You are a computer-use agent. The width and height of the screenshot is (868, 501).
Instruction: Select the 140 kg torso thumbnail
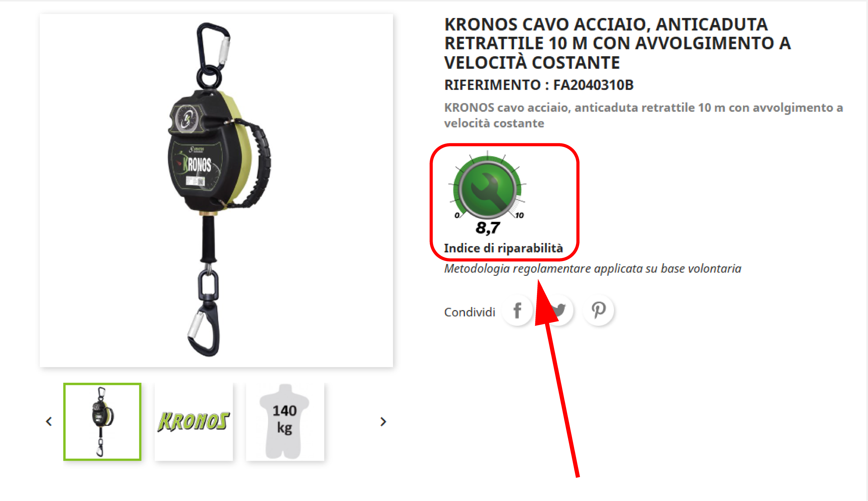coord(285,421)
